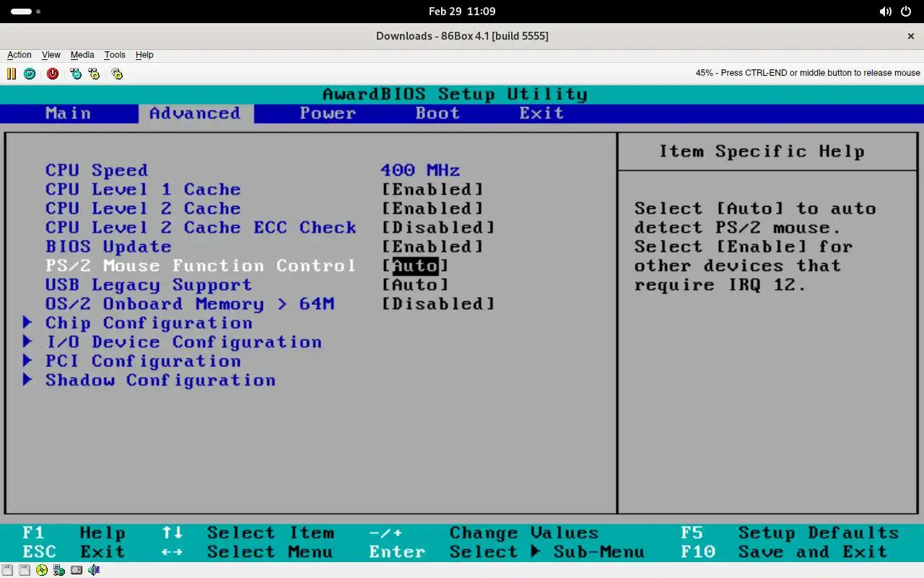Select the Shadow Configuration entry
The width and height of the screenshot is (924, 578).
160,380
